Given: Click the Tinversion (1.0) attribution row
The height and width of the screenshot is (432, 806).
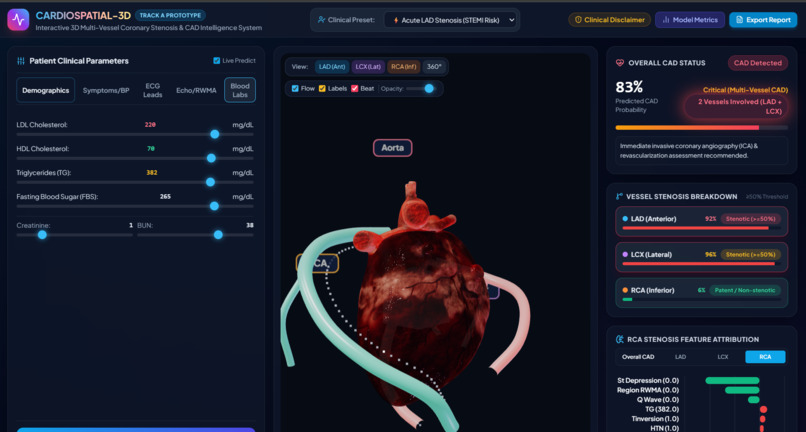Looking at the screenshot, I should point(701,419).
